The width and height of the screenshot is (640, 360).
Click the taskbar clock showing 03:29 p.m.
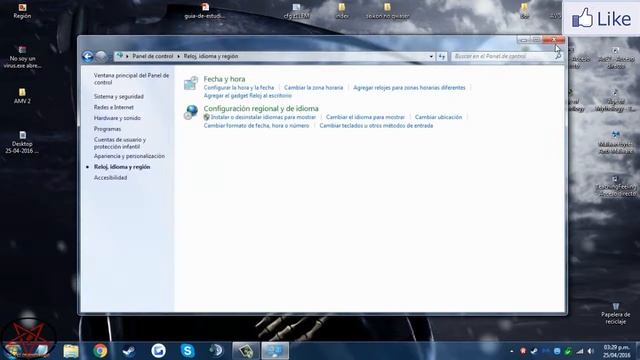[616, 351]
